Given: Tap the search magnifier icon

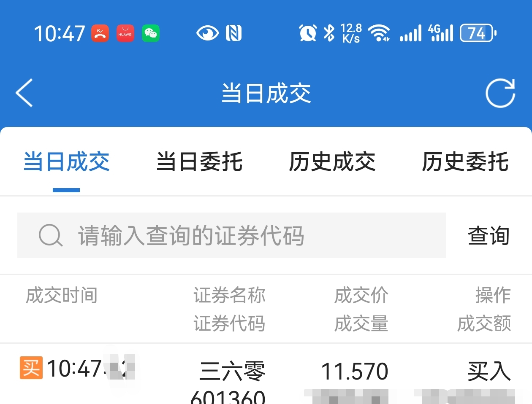Looking at the screenshot, I should coord(51,235).
